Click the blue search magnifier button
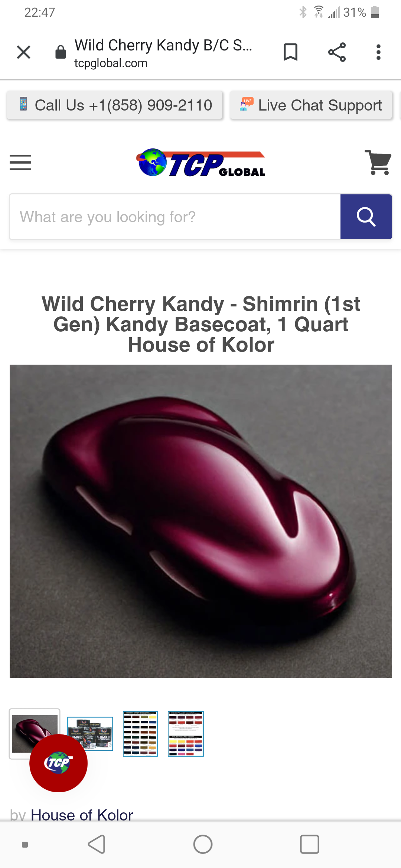 click(366, 217)
